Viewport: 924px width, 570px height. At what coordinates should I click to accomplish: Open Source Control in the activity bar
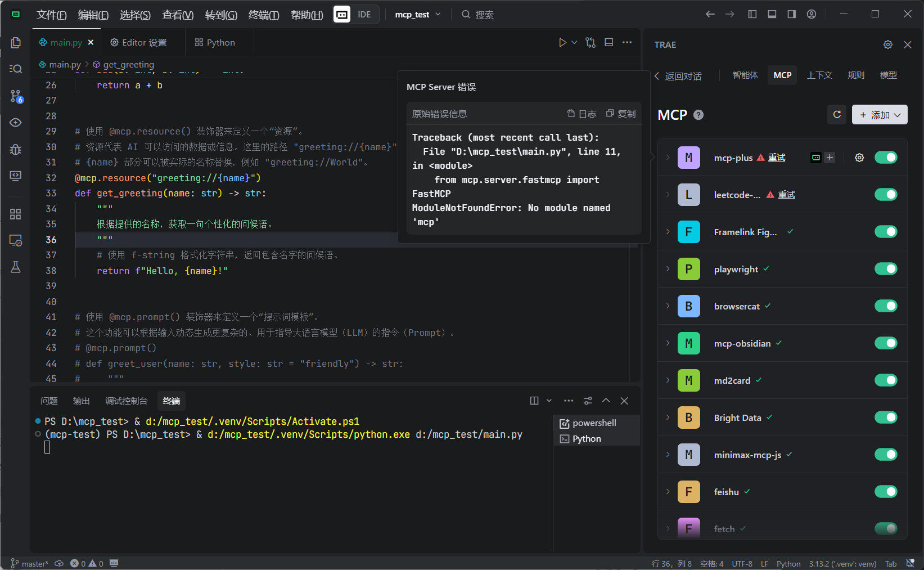pyautogui.click(x=16, y=96)
